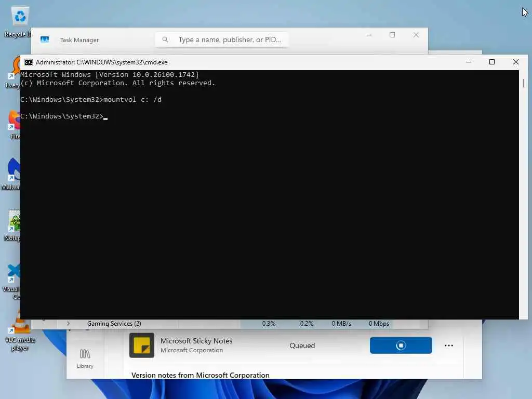Image resolution: width=532 pixels, height=399 pixels.
Task: Click the Task Manager app icon
Action: (45, 39)
